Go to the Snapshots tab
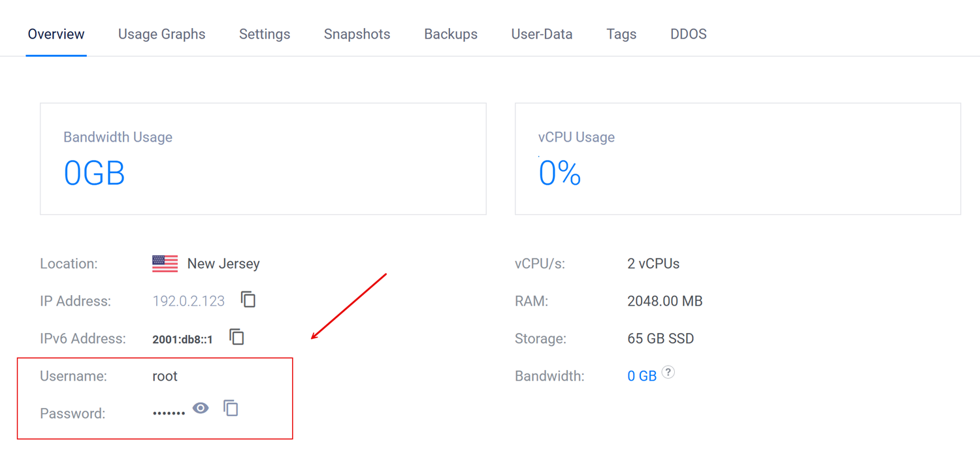 click(x=357, y=34)
